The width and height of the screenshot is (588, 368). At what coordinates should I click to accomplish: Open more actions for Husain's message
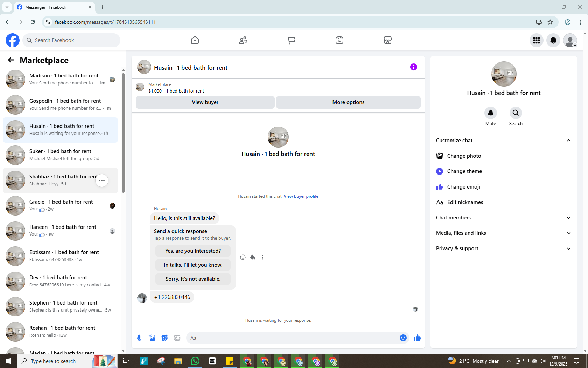click(262, 257)
